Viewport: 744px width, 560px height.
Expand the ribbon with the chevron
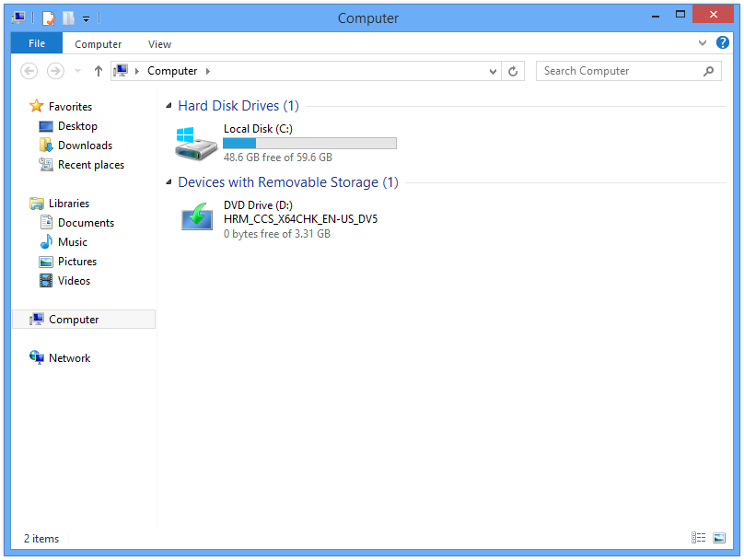pyautogui.click(x=703, y=43)
